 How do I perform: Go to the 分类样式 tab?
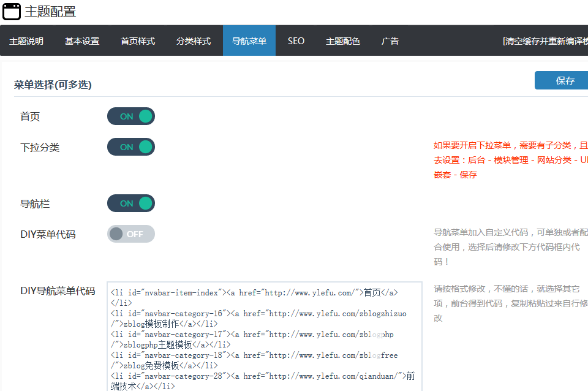[194, 41]
